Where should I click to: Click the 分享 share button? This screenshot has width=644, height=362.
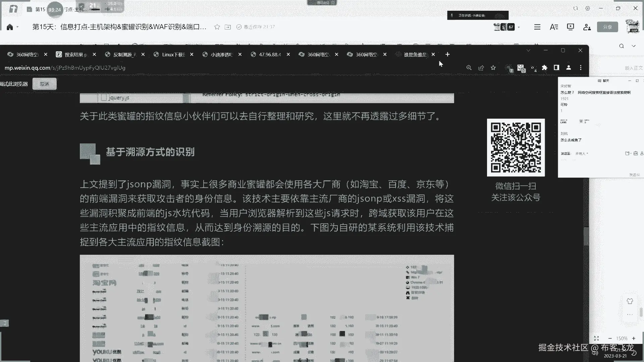pyautogui.click(x=607, y=27)
